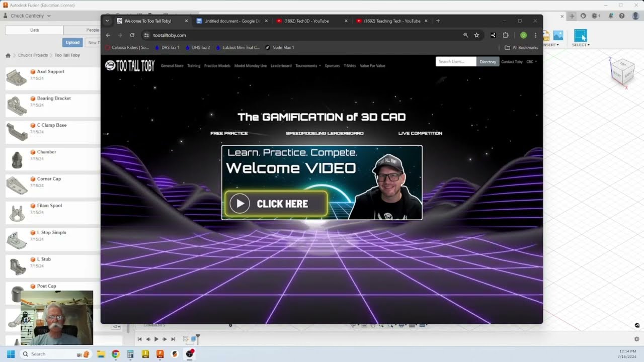Open Chrome's tab search arrow button
Image resolution: width=644 pixels, height=362 pixels.
[107, 21]
